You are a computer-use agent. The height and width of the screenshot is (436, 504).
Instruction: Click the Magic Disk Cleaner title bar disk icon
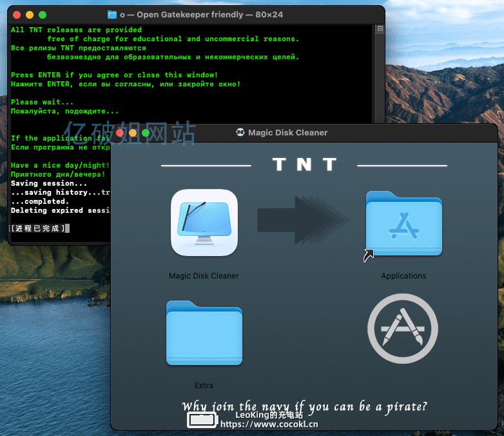[240, 132]
